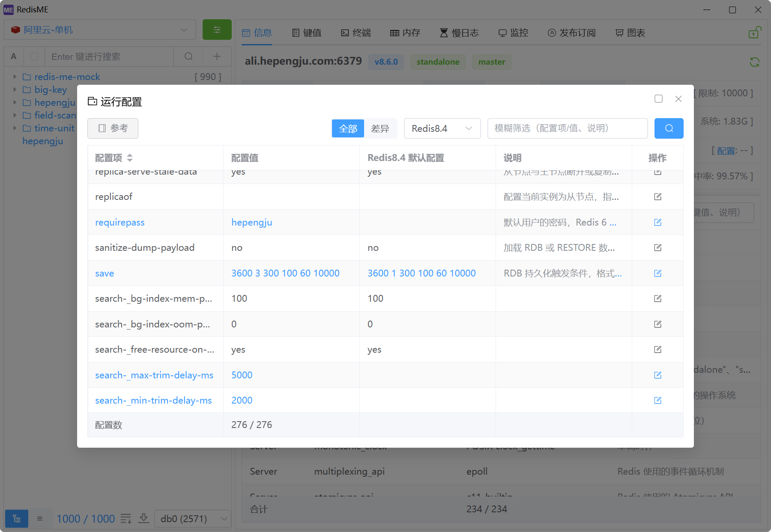Click edit icon for search-_max-trim-delay-ms
Viewport: 771px width, 532px height.
pos(657,375)
